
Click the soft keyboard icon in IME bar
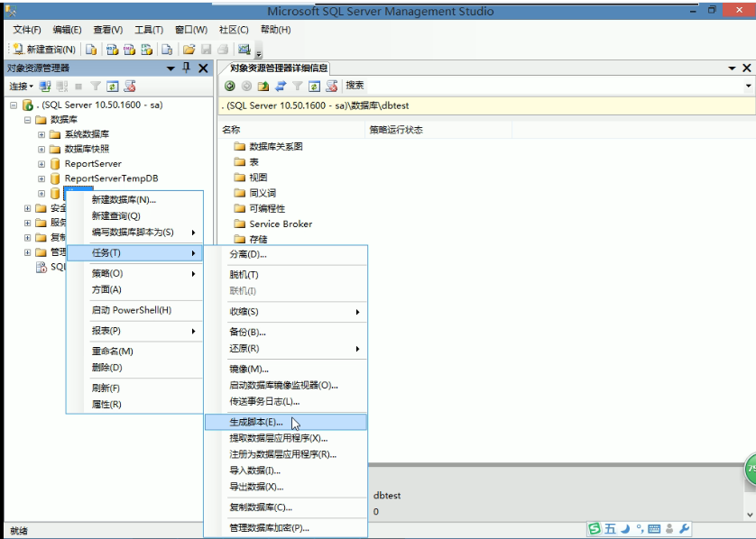(654, 529)
